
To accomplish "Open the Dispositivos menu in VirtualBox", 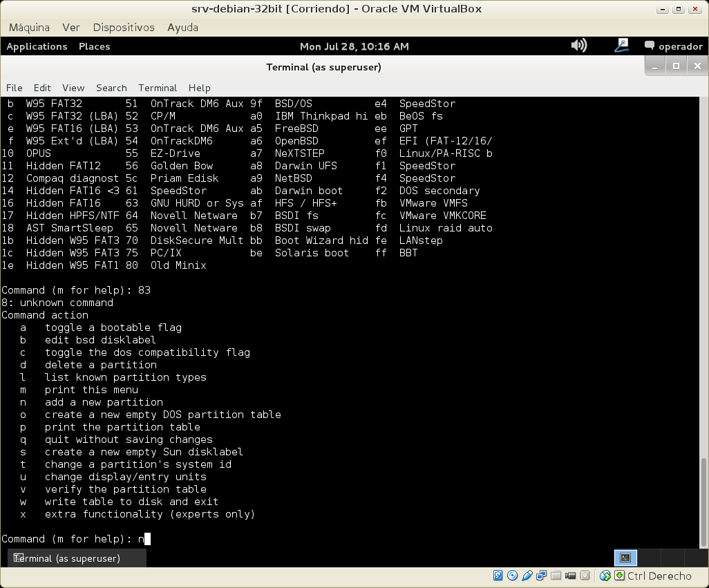I will pyautogui.click(x=124, y=27).
